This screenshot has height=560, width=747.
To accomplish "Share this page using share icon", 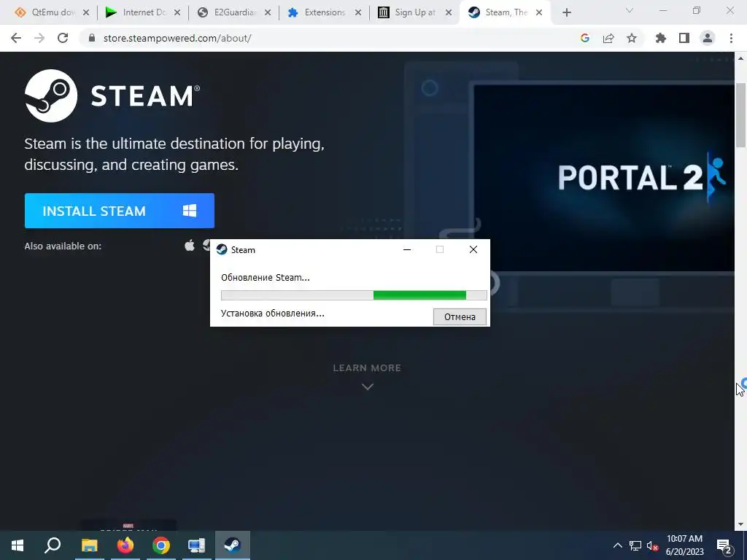I will click(608, 38).
